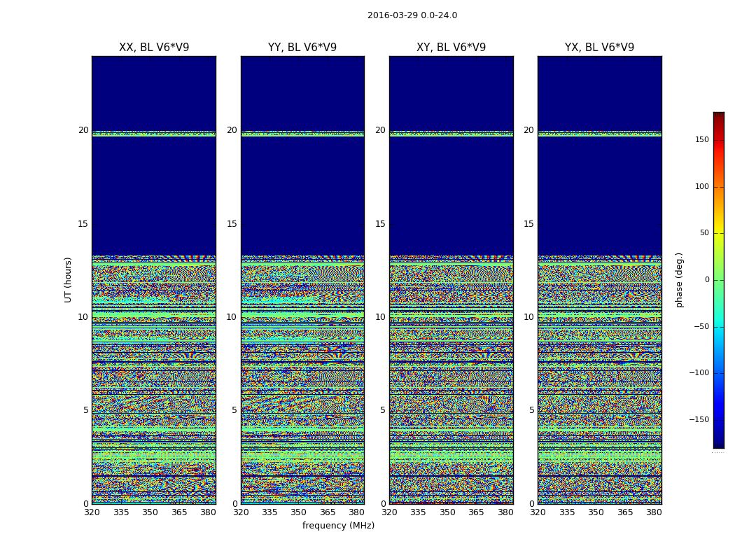Click colorbar tick label '100'
Viewport: 735px width, 560px height.
[x=702, y=186]
